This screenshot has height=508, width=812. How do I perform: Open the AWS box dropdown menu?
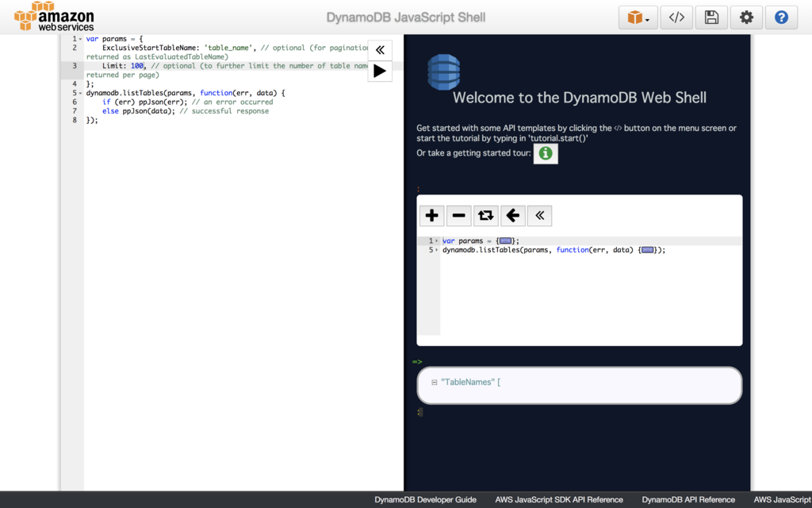coord(638,17)
